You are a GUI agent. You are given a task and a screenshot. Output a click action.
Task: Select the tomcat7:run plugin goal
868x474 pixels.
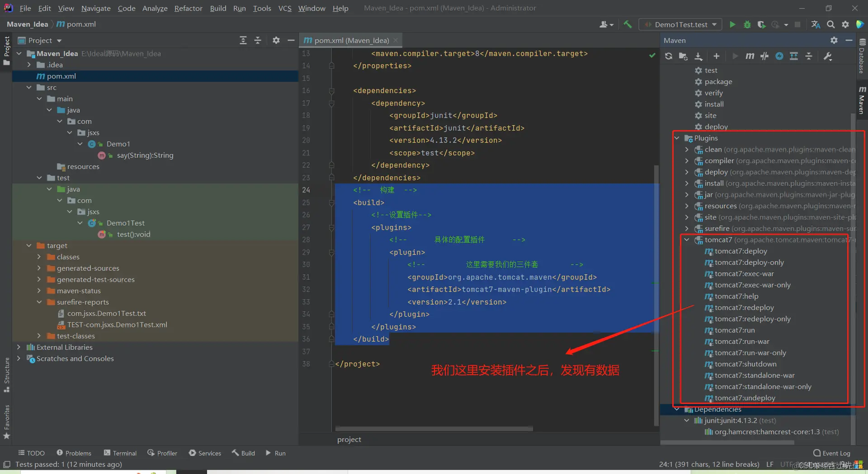click(x=735, y=330)
